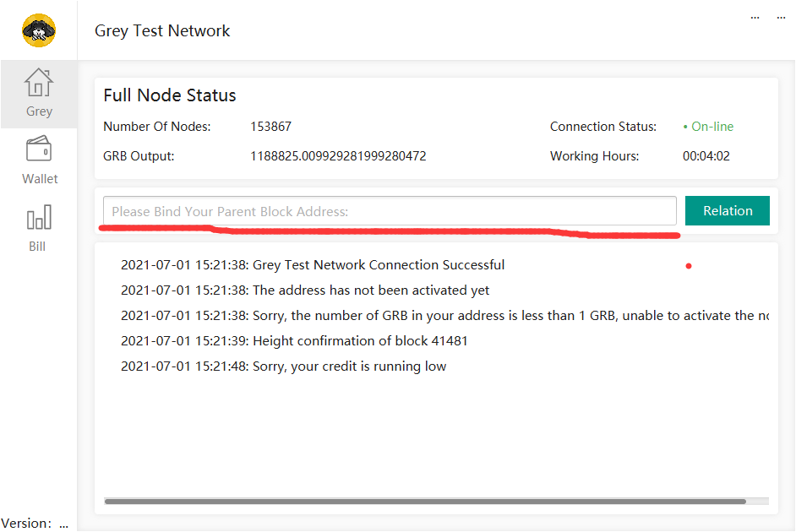This screenshot has height=532, width=796.
Task: Open the Grey home page icon
Action: tap(39, 84)
